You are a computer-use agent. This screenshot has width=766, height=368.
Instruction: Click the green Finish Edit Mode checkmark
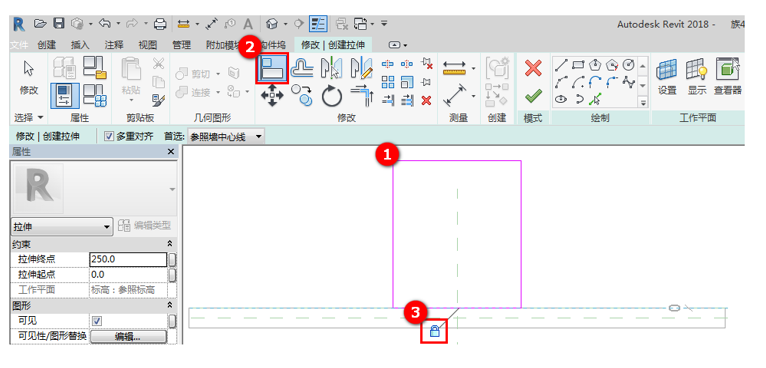533,96
